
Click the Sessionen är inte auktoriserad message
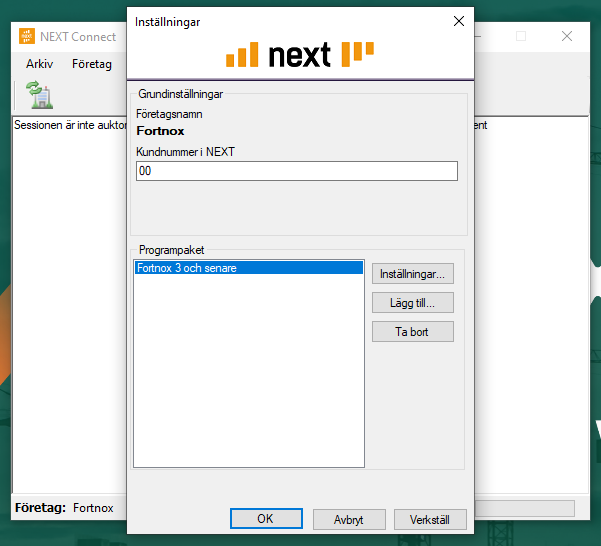[x=70, y=125]
